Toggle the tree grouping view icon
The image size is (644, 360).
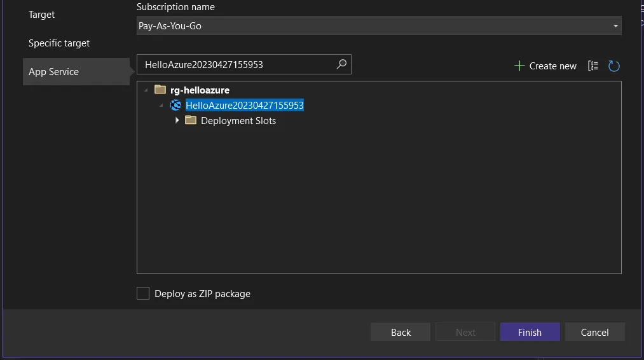coord(593,66)
